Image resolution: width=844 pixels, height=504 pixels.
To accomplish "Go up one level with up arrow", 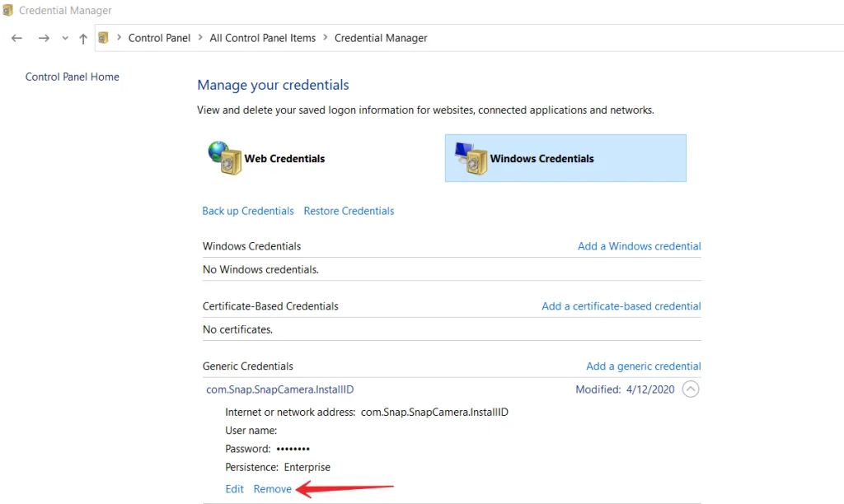I will (83, 39).
